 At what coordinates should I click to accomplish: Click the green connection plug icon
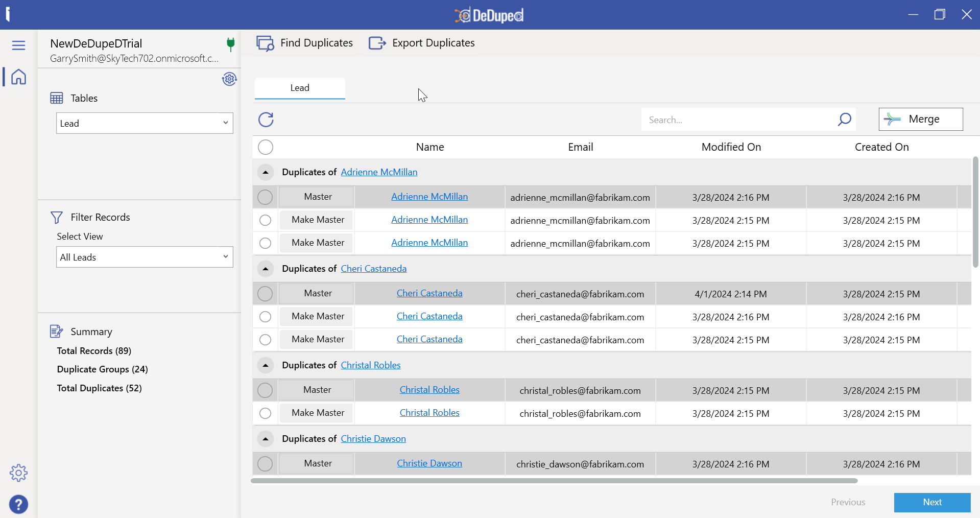pos(231,44)
